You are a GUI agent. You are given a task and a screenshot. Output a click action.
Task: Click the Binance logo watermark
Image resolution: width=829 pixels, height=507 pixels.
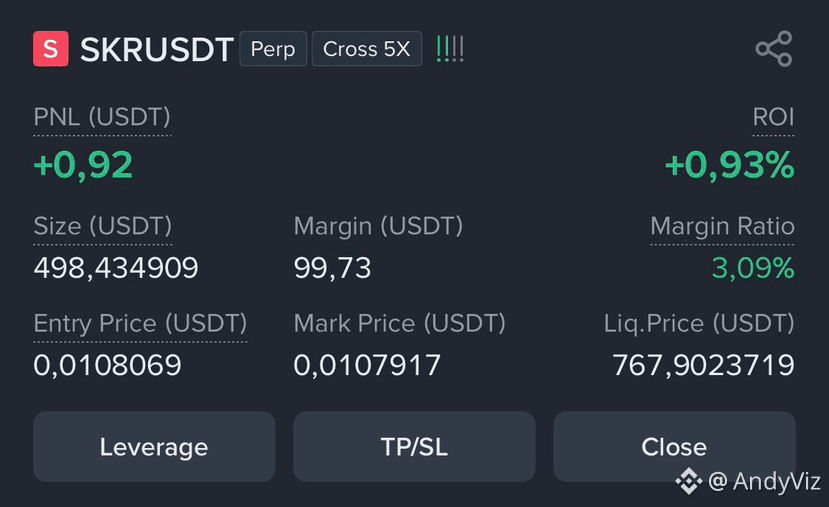[688, 481]
